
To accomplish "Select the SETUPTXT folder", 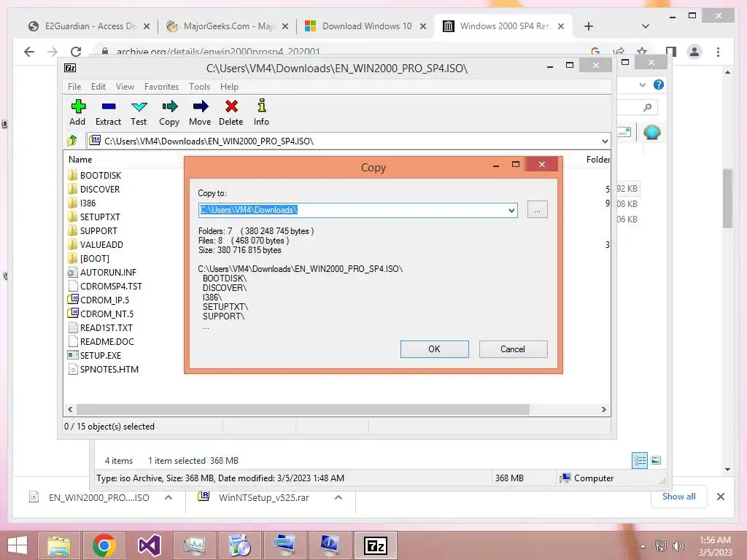I will coord(100,217).
